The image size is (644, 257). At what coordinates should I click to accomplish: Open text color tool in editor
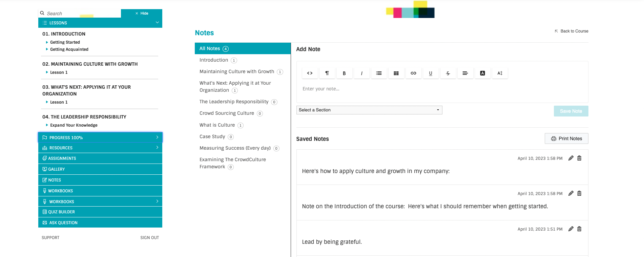coord(482,73)
